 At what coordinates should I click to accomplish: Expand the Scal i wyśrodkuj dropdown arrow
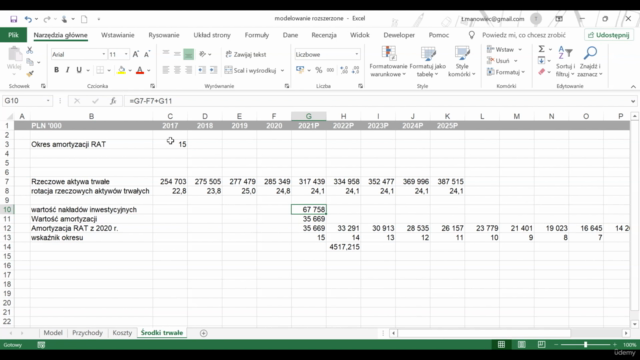(282, 71)
